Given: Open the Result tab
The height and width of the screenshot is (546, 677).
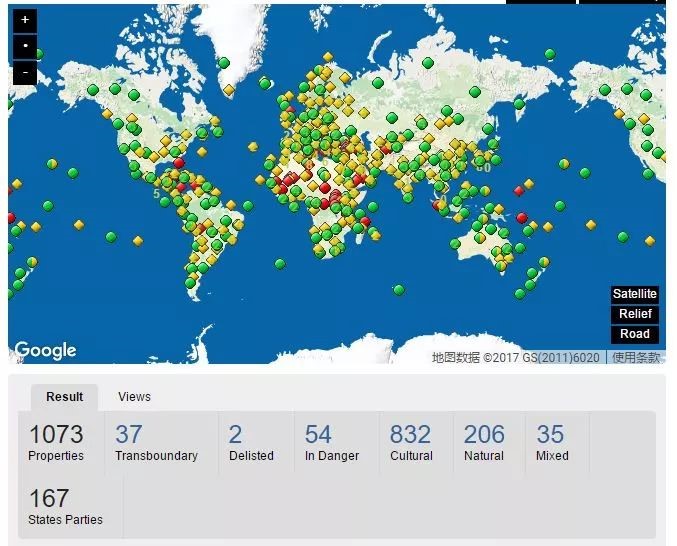Looking at the screenshot, I should (64, 397).
